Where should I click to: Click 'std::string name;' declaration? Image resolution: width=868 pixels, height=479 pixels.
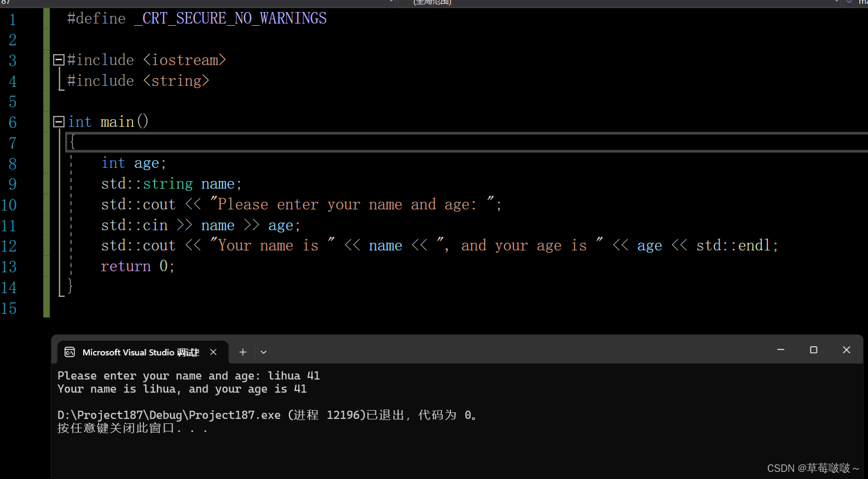(171, 184)
